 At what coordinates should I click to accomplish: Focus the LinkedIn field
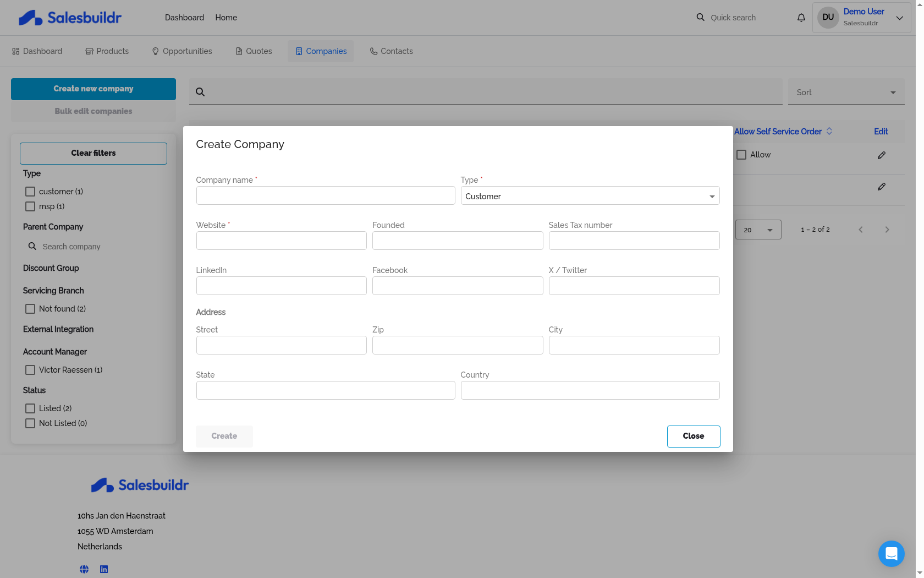[282, 286]
